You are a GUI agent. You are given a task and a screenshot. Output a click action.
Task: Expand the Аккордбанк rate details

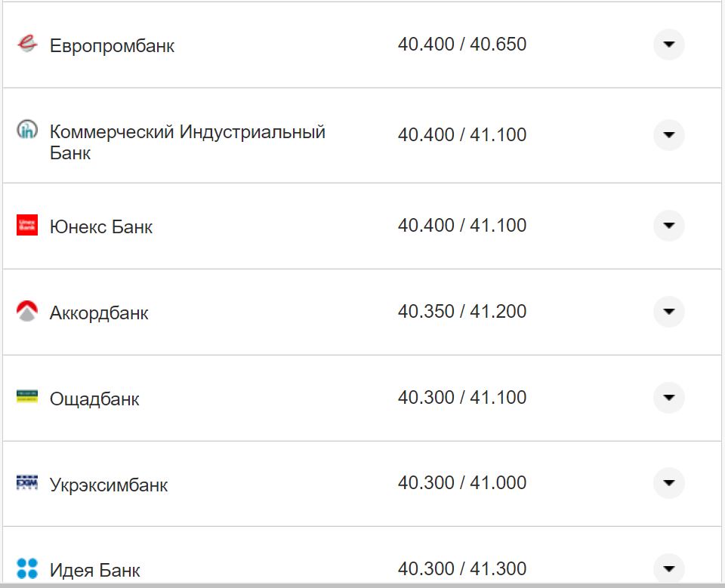[x=668, y=312]
